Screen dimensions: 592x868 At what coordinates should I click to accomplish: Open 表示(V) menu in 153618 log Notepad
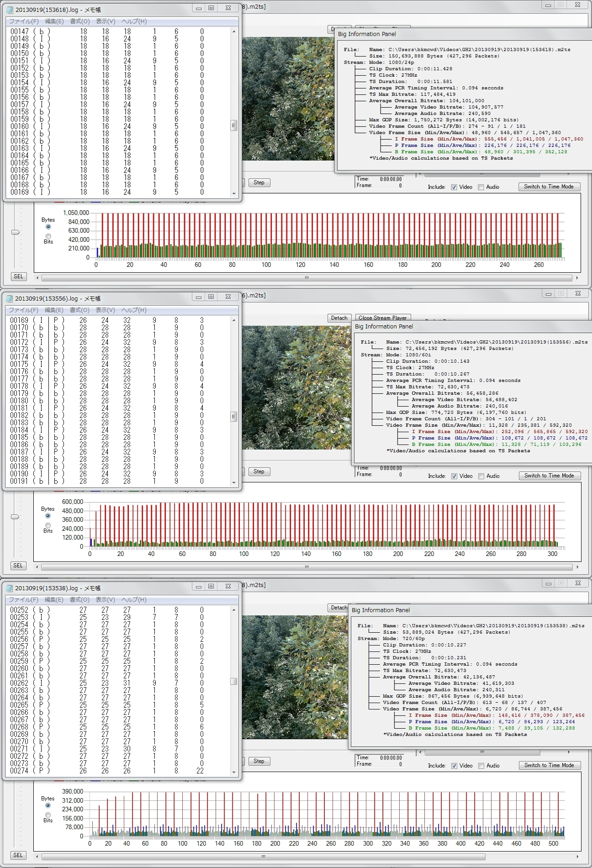click(105, 21)
